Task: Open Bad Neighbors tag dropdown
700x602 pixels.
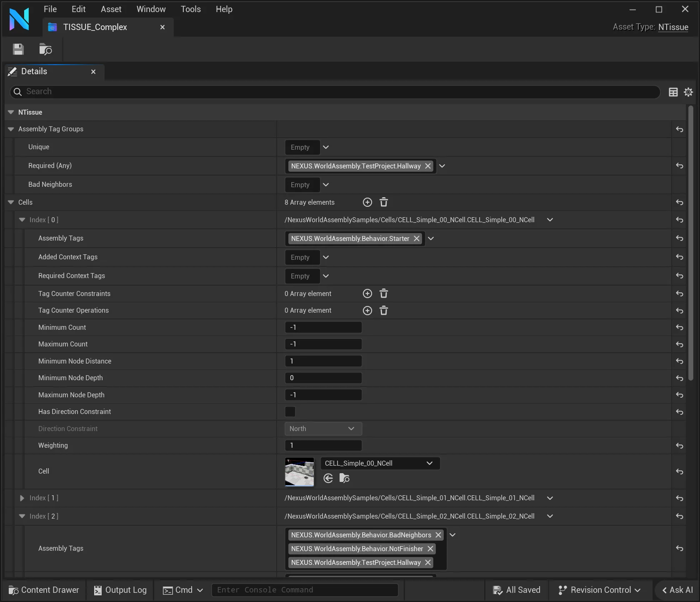Action: click(x=326, y=185)
